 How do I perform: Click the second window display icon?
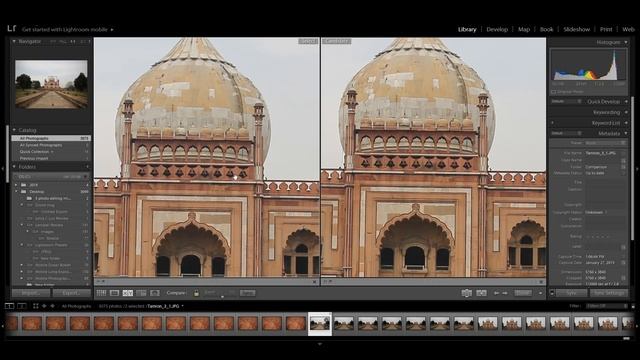pyautogui.click(x=22, y=306)
